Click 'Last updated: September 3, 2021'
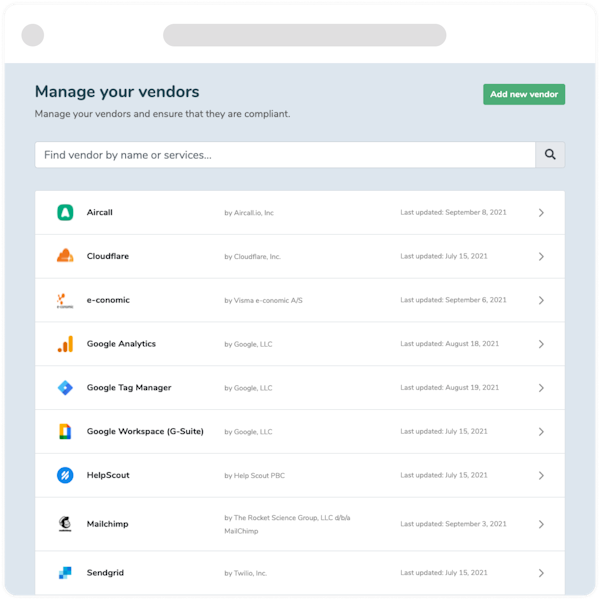The image size is (600, 600). (453, 524)
